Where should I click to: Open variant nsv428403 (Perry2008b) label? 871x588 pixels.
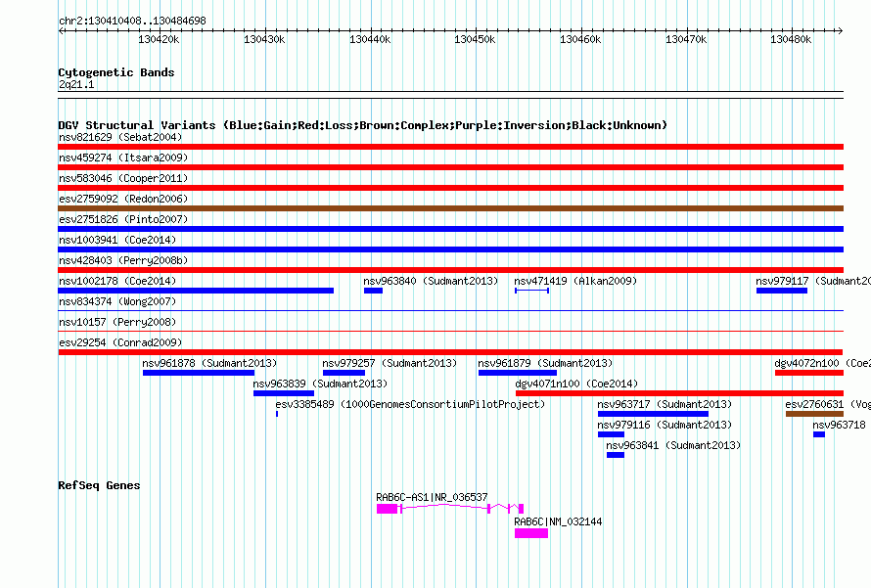[x=123, y=260]
